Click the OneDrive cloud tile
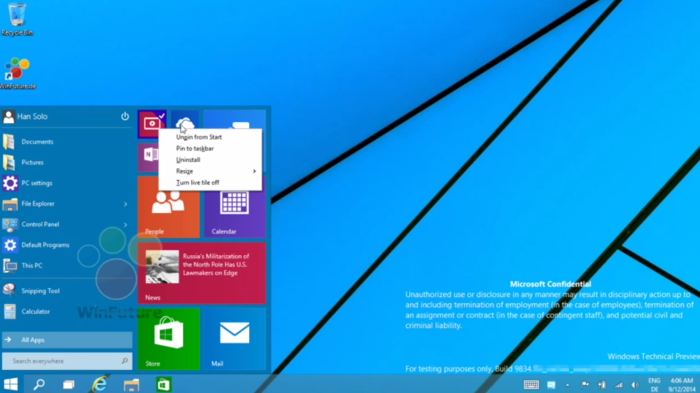Screen dimensions: 700x393 (x=185, y=119)
